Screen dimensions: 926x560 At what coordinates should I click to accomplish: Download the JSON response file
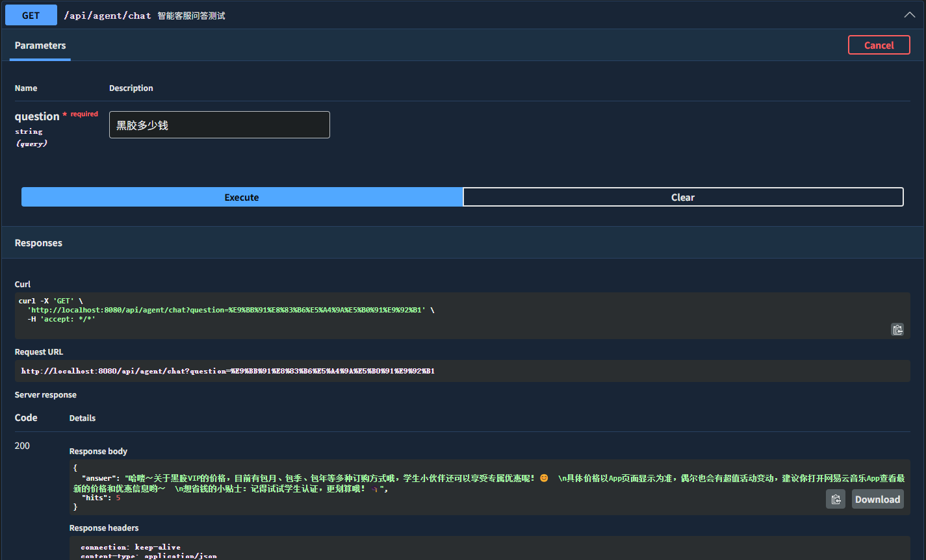tap(877, 499)
